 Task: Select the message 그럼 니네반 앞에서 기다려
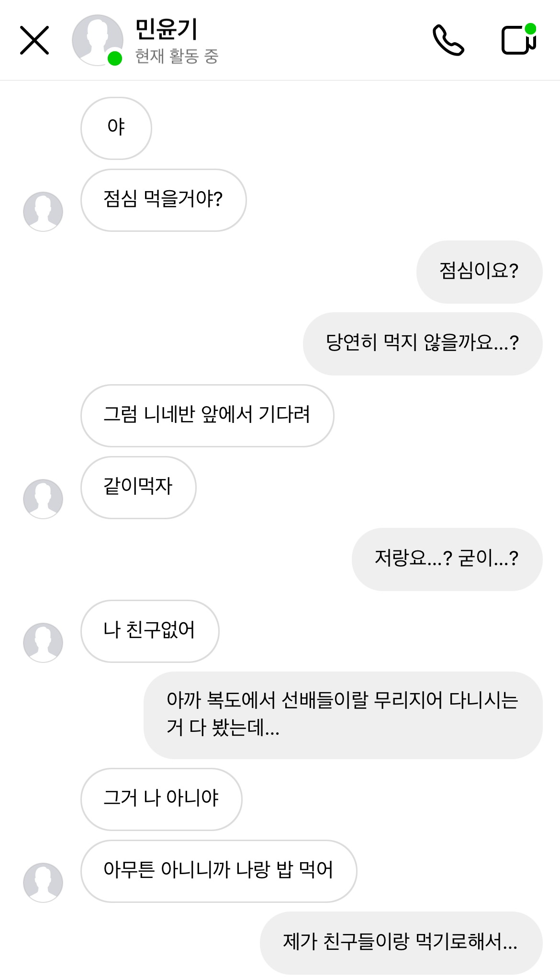tap(207, 415)
